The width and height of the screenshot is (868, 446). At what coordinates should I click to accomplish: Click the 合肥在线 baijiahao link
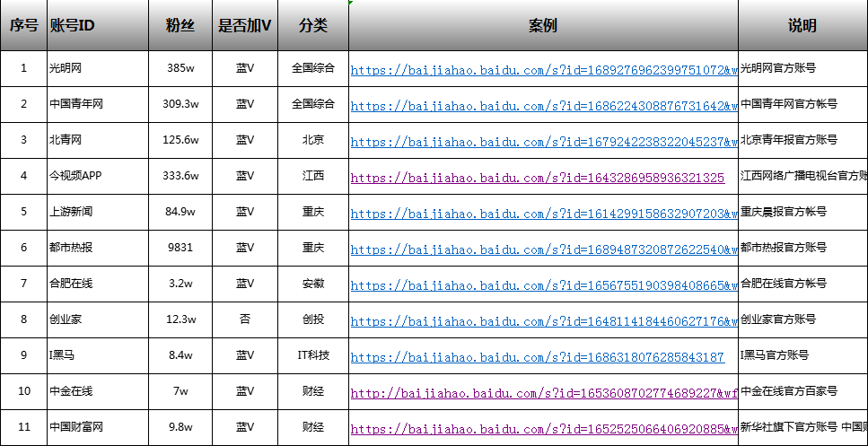coord(543,285)
